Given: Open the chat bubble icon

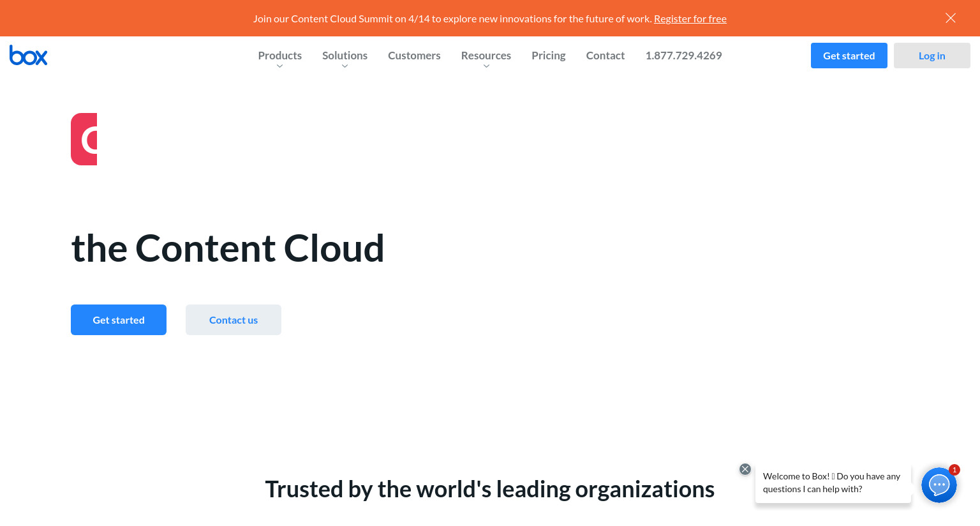Looking at the screenshot, I should (939, 485).
